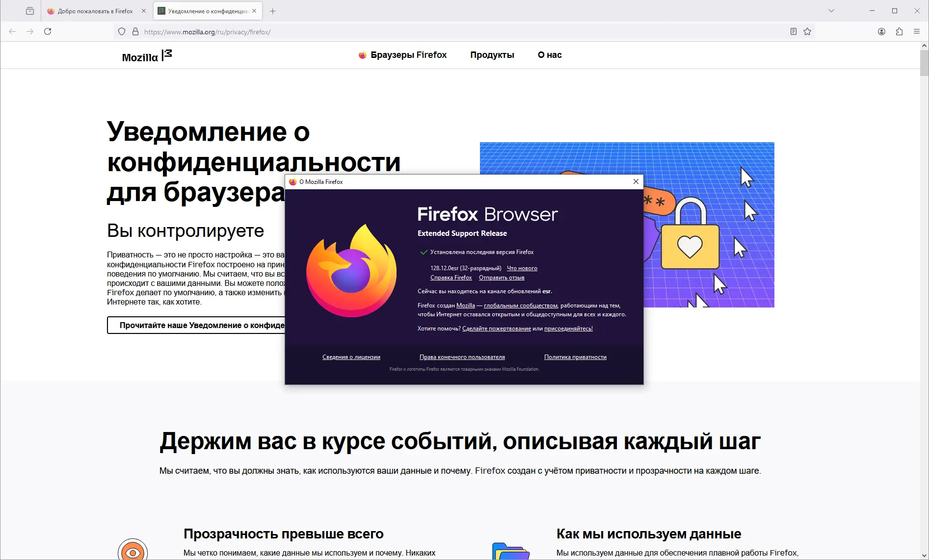The image size is (929, 560).
Task: Click the padlock illustration image
Action: point(690,233)
